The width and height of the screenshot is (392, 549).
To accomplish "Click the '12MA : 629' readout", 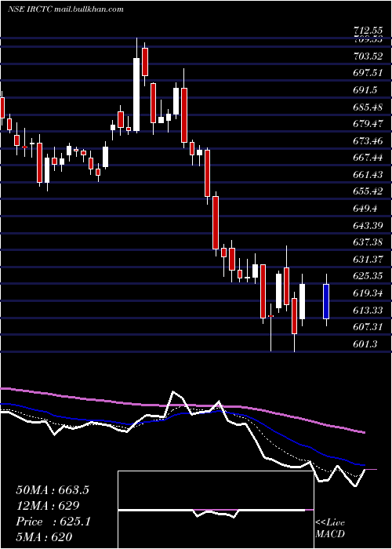I will coord(48,505).
